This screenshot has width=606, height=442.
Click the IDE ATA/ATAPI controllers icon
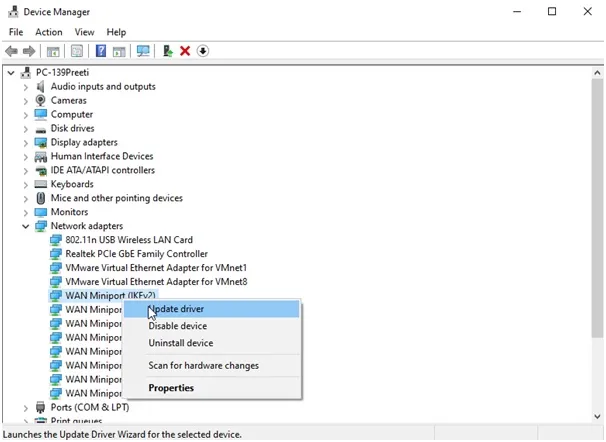pyautogui.click(x=41, y=170)
